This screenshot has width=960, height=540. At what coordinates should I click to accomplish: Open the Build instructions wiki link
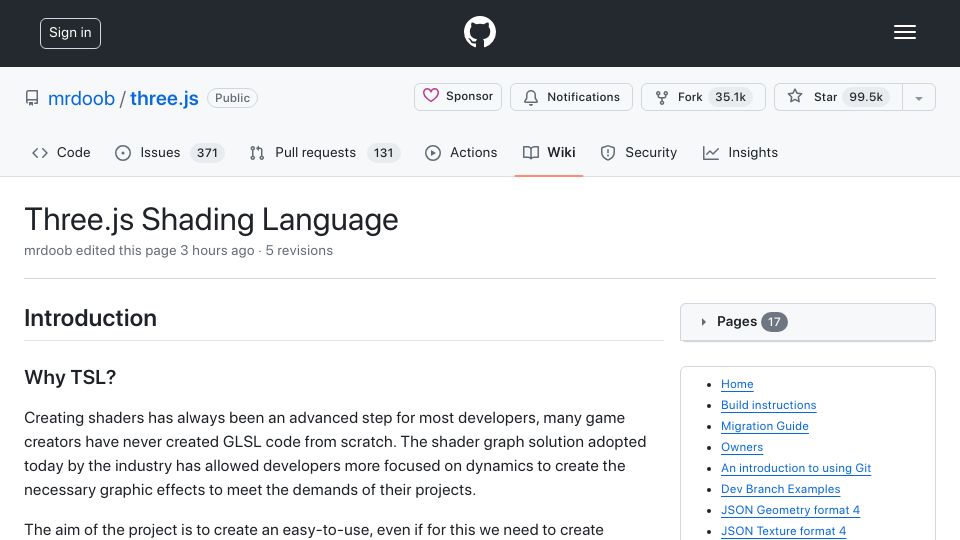[768, 405]
